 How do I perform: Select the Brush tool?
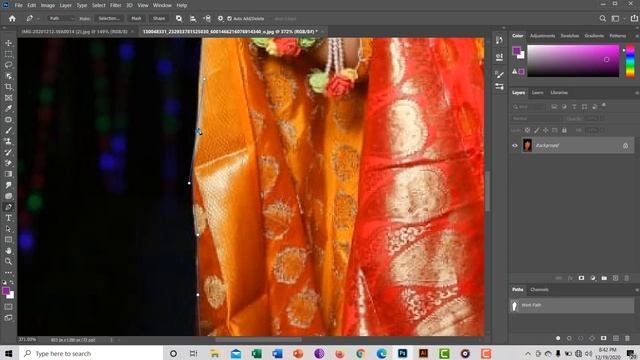8,131
